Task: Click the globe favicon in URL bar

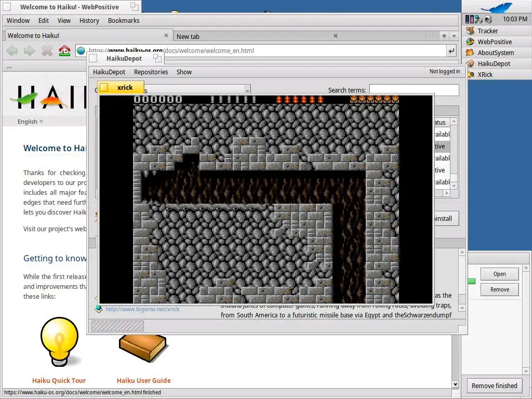Action: (x=81, y=51)
